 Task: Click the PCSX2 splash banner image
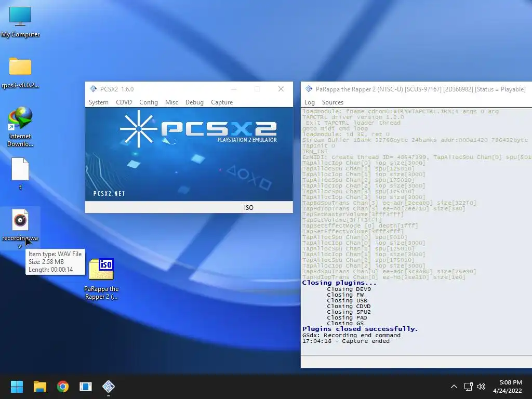point(189,154)
